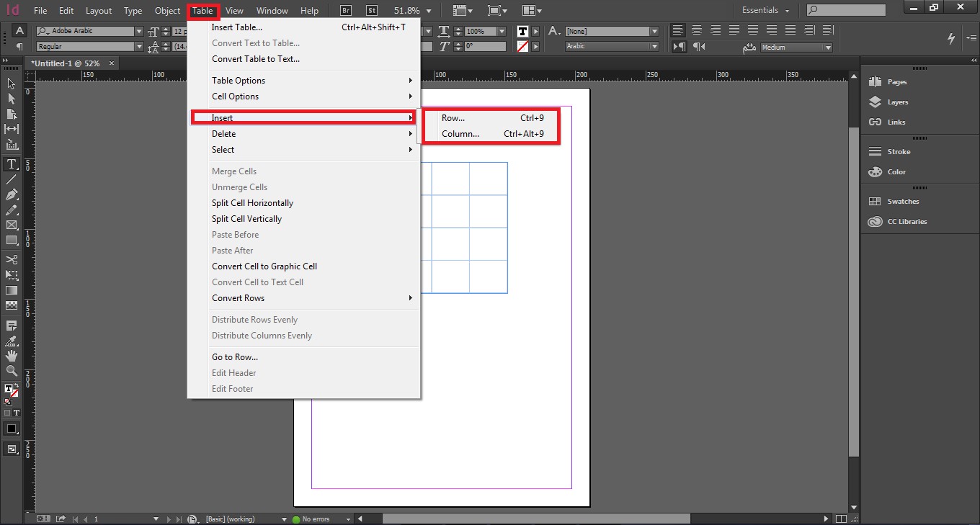This screenshot has height=525, width=980.
Task: Click the fill color swatch in toolbox
Action: (9, 388)
